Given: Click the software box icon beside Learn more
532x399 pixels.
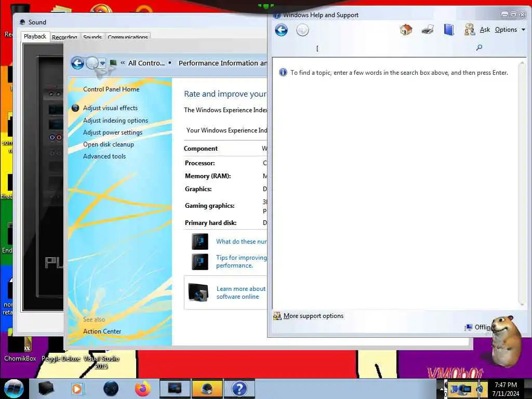Looking at the screenshot, I should point(198,292).
